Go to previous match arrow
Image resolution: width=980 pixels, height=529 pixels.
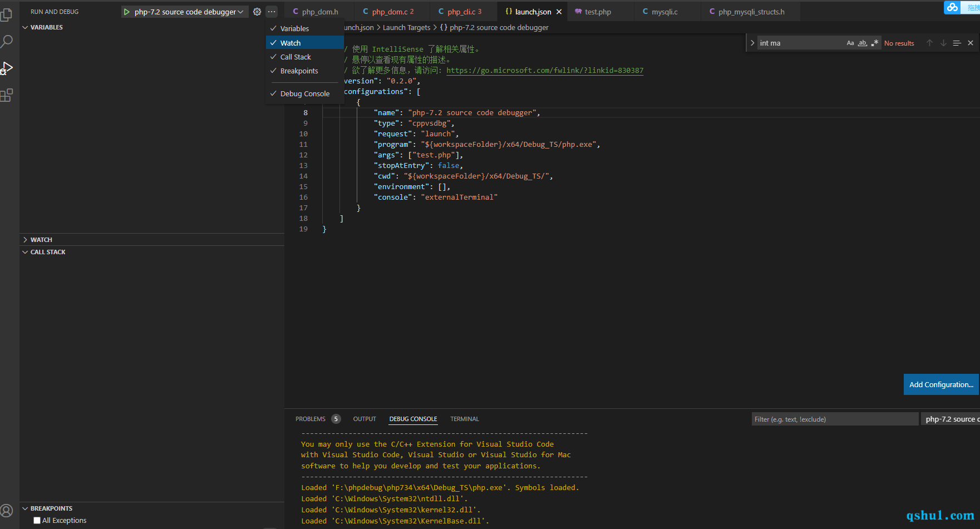tap(929, 43)
